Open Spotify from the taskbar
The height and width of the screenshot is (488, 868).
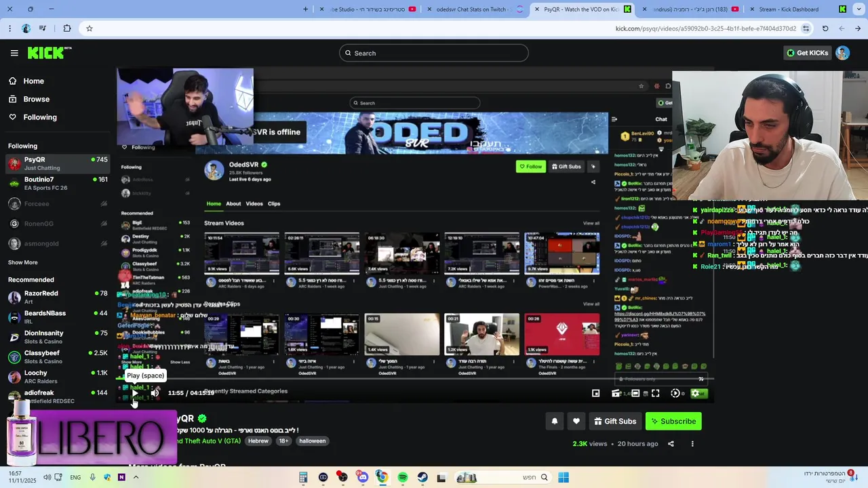tap(403, 477)
